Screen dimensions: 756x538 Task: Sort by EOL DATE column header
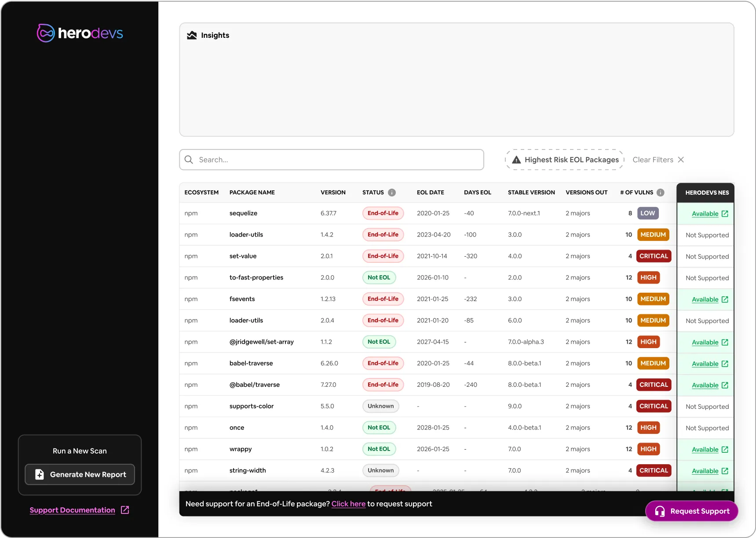pyautogui.click(x=431, y=193)
